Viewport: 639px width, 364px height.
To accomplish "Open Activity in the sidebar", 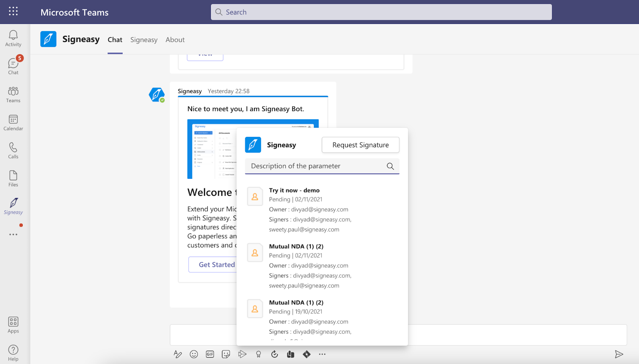I will [13, 39].
